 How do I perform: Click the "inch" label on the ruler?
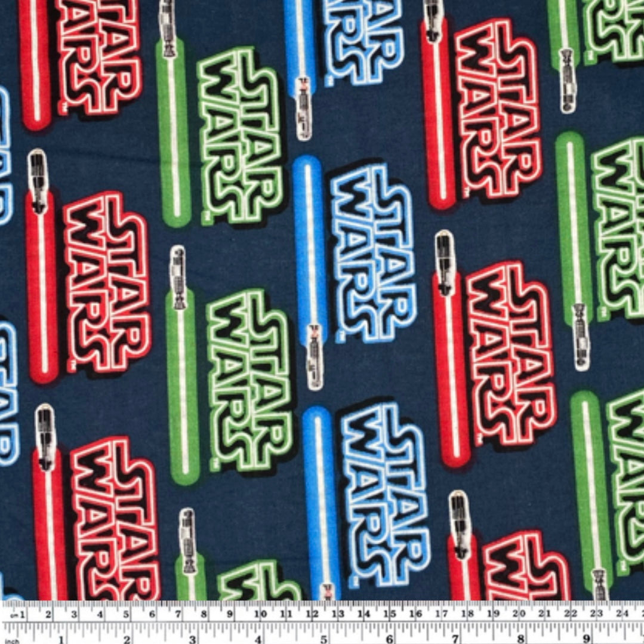click(13, 641)
